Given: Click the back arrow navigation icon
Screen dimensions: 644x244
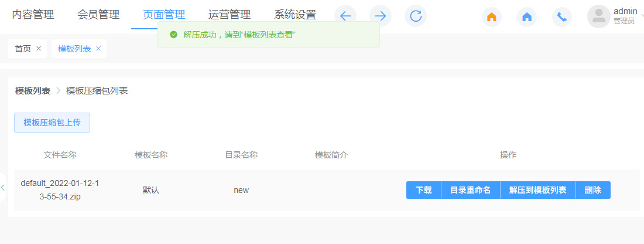Looking at the screenshot, I should point(345,16).
